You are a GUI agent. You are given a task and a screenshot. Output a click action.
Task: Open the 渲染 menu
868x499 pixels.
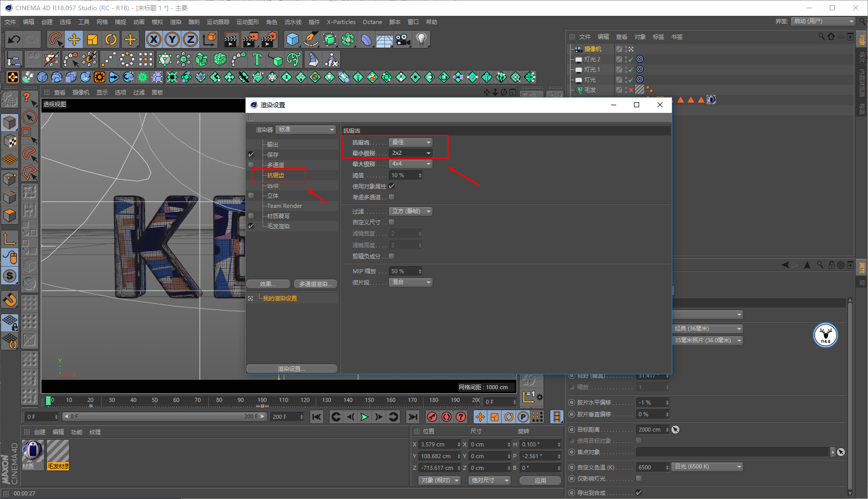click(176, 22)
